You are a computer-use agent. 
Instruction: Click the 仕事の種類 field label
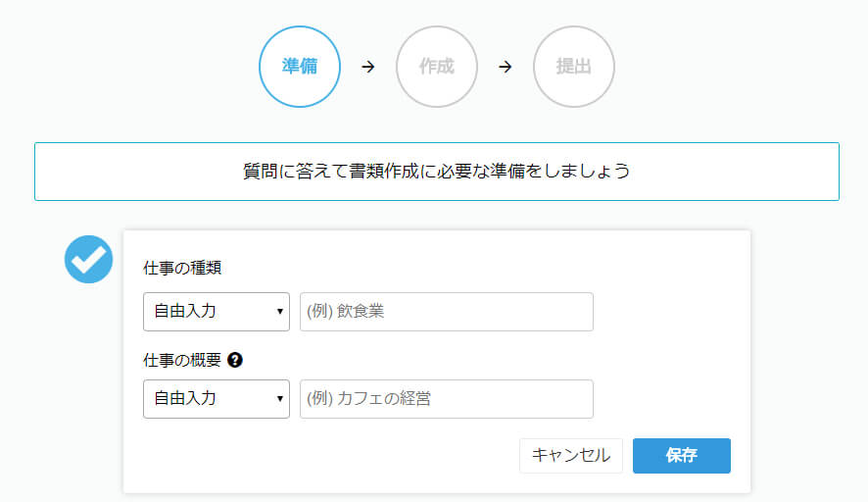click(x=182, y=269)
